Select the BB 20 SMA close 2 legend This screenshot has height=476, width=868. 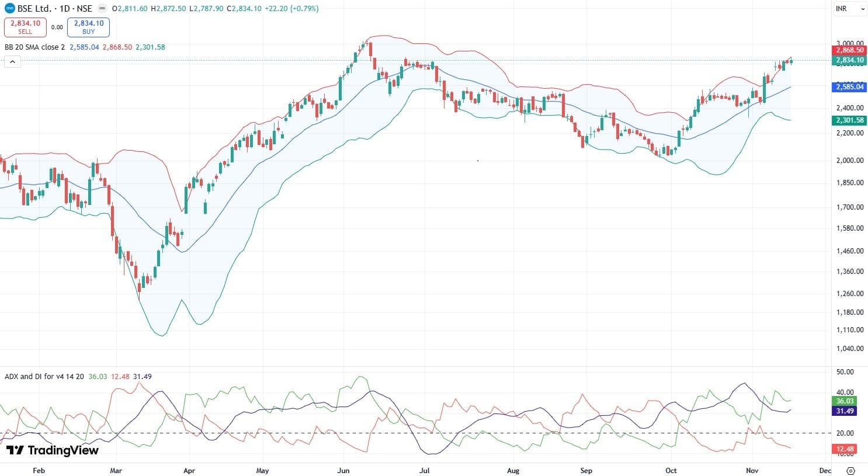coord(34,47)
